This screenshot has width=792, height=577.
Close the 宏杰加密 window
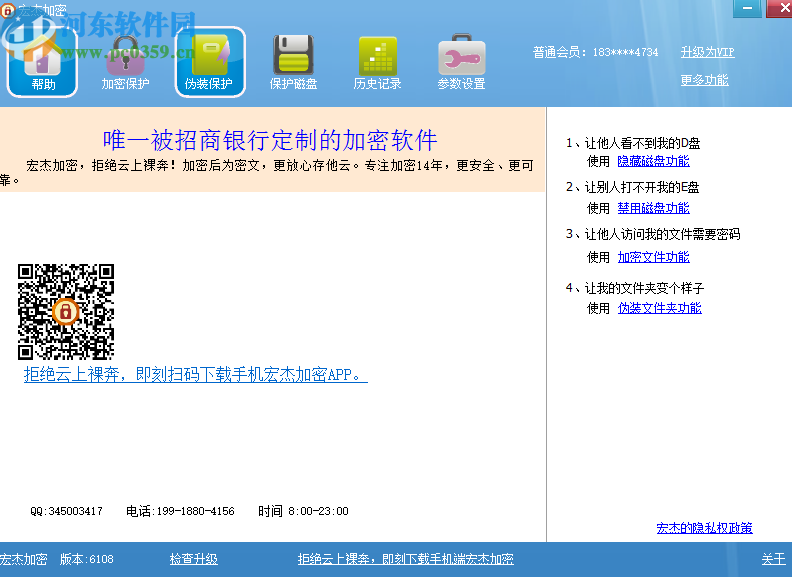[x=781, y=8]
